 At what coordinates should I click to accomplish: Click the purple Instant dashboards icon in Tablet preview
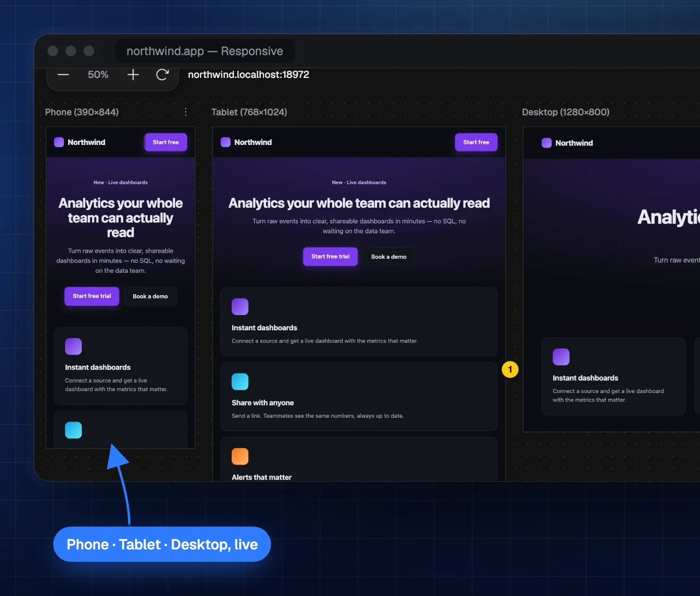[x=240, y=307]
